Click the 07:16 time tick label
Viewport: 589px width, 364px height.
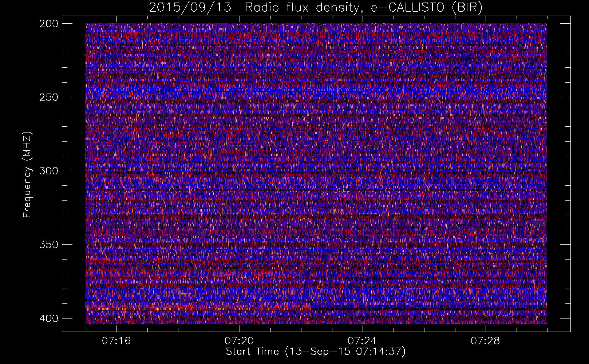116,341
